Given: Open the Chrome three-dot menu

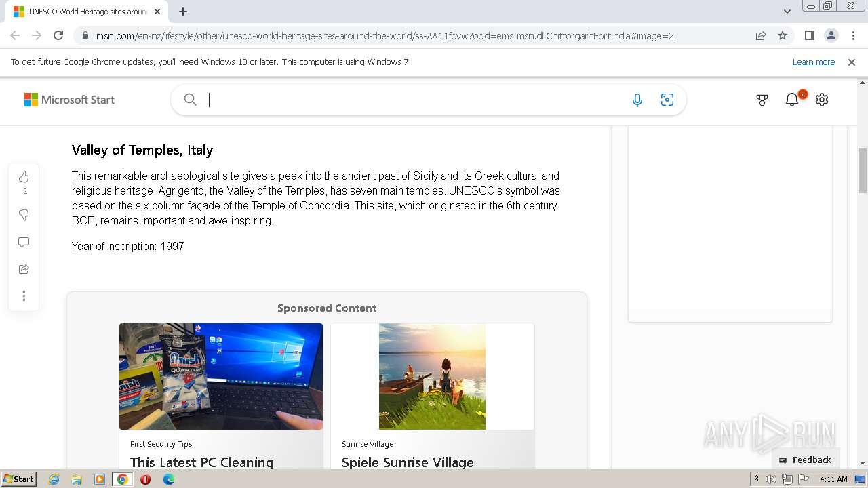Looking at the screenshot, I should click(x=854, y=35).
